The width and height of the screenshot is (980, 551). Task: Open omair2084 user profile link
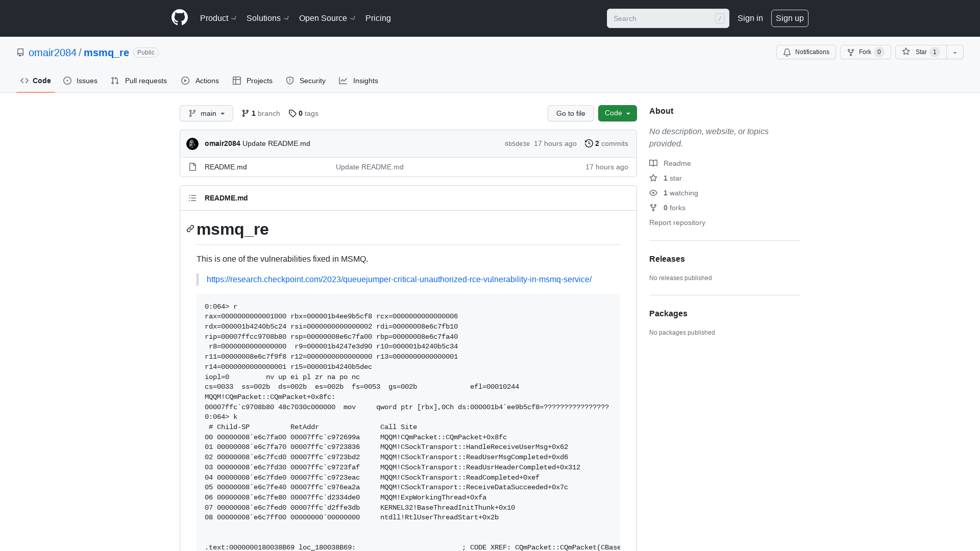pos(53,53)
